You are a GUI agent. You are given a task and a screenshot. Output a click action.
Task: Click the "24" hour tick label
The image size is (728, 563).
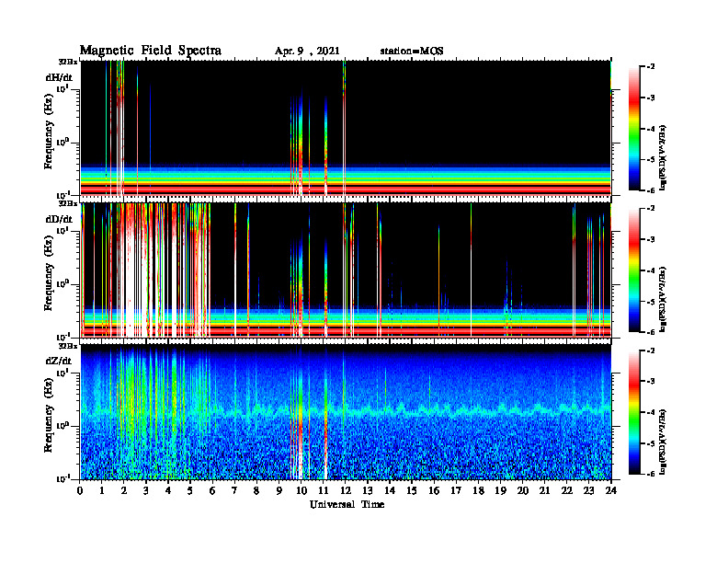[611, 490]
